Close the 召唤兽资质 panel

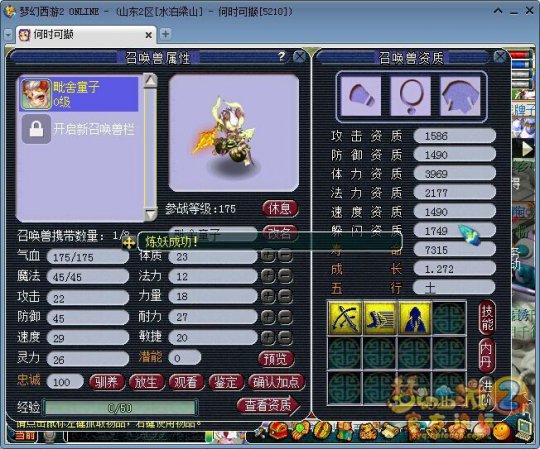tap(500, 56)
